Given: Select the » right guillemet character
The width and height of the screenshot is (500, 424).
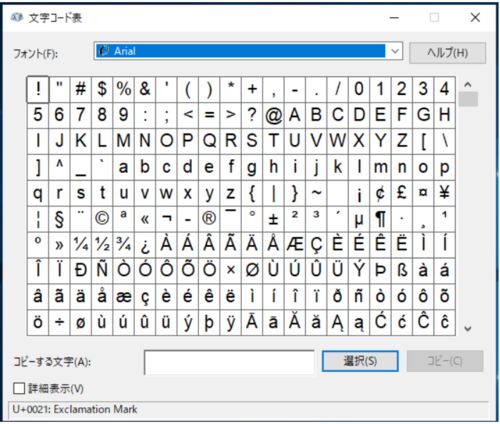Looking at the screenshot, I should pos(59,245).
